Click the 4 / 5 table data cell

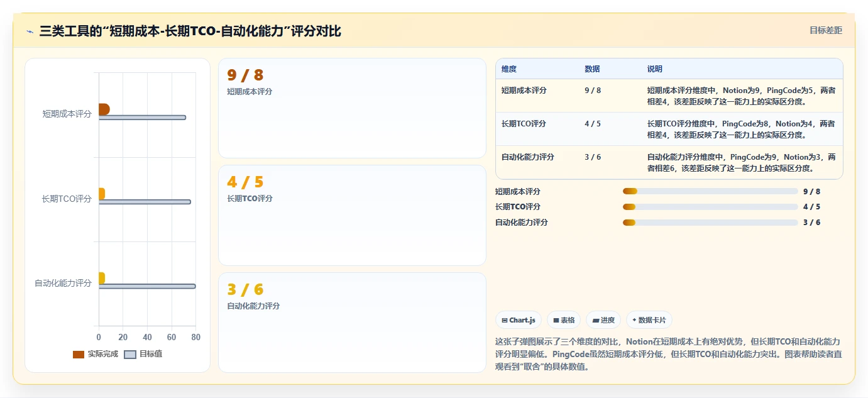(x=593, y=124)
